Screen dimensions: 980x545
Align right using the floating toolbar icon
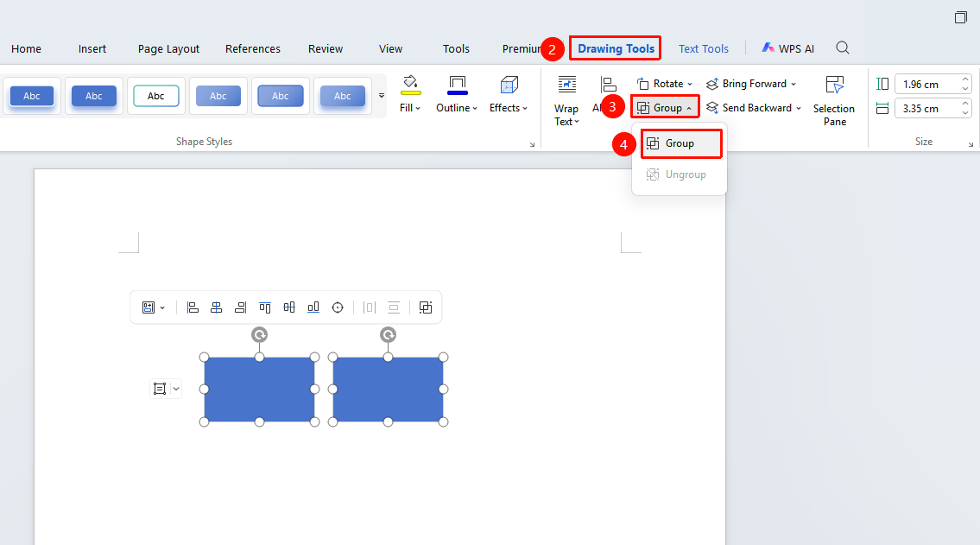(241, 307)
